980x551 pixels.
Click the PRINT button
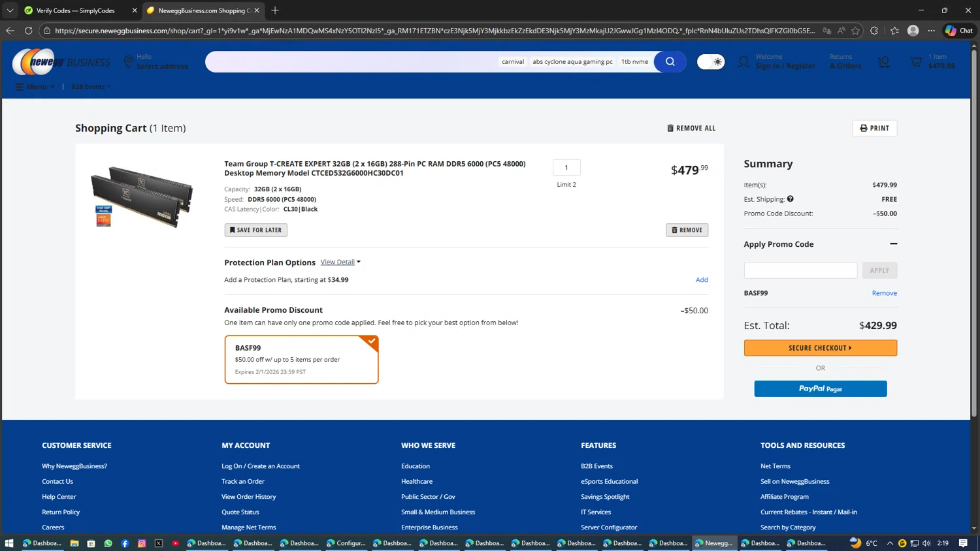874,128
